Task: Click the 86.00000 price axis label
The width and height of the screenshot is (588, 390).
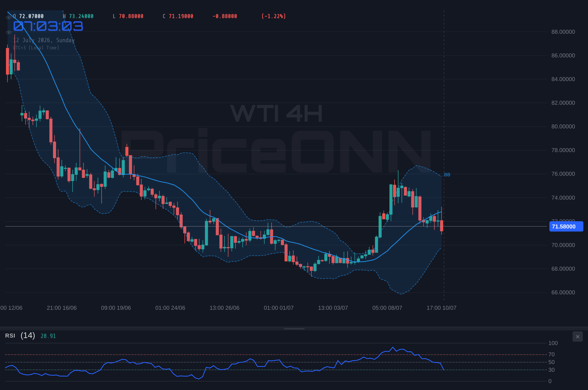Action: (x=563, y=56)
